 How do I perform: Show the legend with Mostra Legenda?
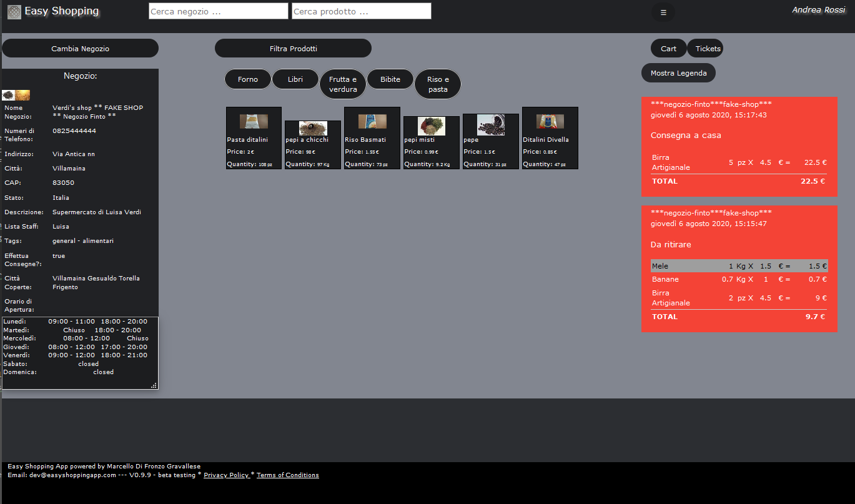tap(678, 73)
